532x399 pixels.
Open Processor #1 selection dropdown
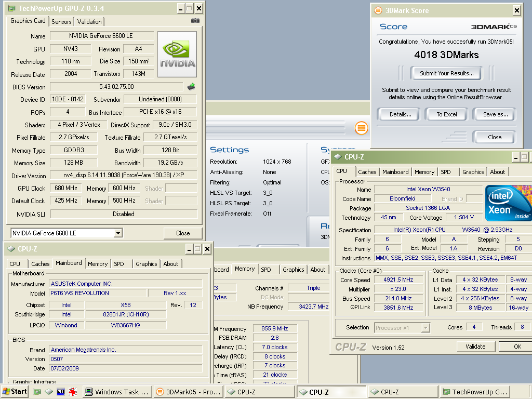(x=425, y=328)
